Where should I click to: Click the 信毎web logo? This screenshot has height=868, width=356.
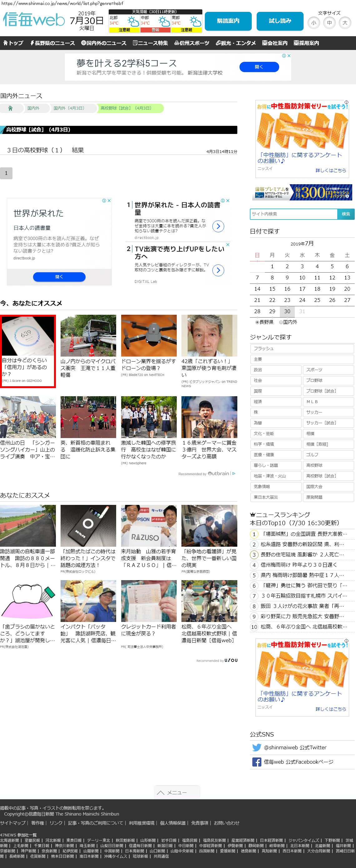pyautogui.click(x=34, y=20)
